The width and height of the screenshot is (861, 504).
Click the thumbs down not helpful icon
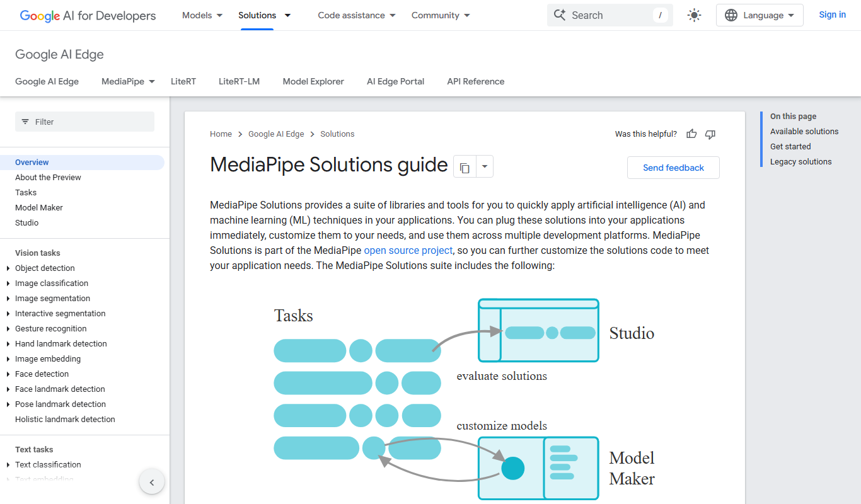point(710,134)
